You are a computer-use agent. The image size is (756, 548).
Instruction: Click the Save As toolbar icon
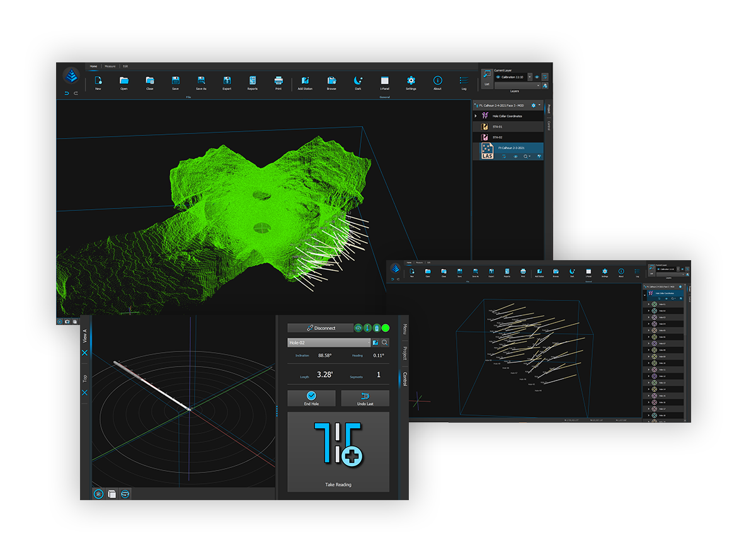(x=201, y=83)
